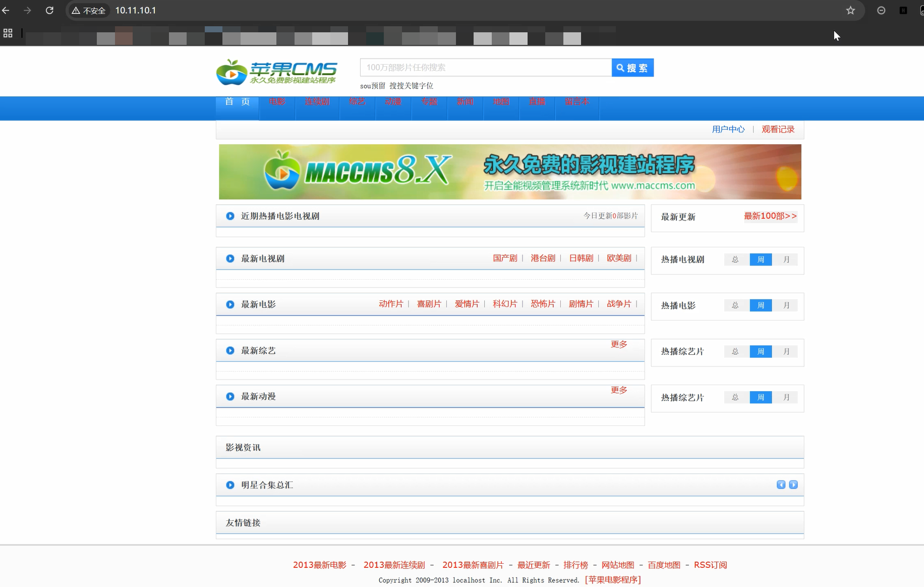
Task: Click 更多 in the 最新动漫 section
Action: click(619, 390)
